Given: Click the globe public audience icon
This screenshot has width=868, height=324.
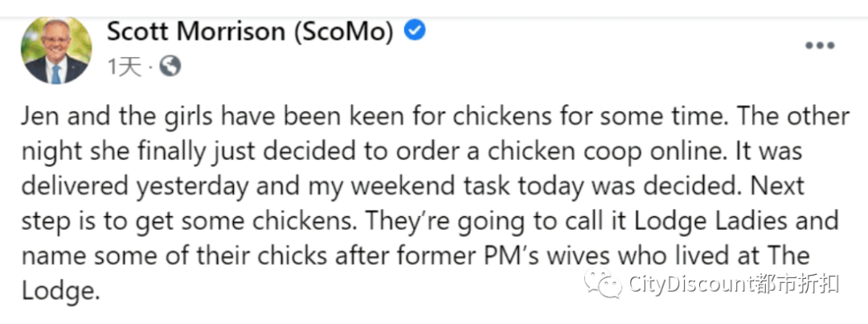Looking at the screenshot, I should pos(170,68).
